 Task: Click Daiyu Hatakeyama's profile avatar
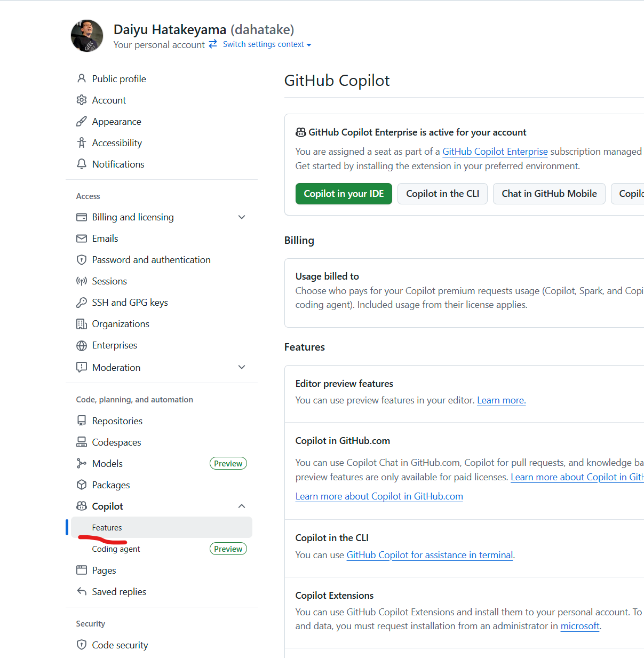[87, 35]
